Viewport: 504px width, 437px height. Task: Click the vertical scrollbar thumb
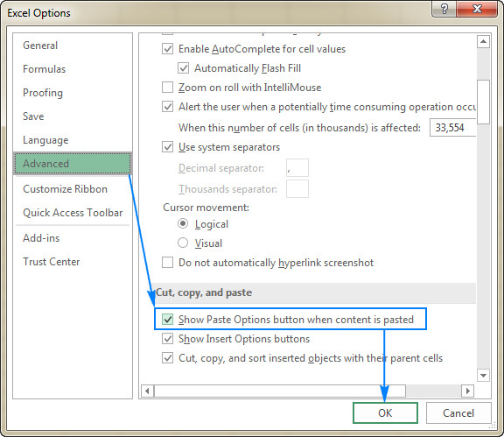coord(483,102)
